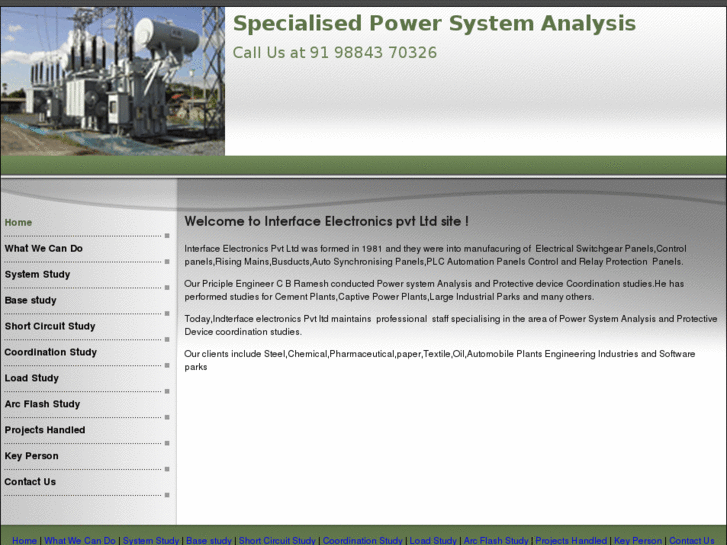The height and width of the screenshot is (545, 727).
Task: Select What We Can Do in sidebar
Action: click(x=44, y=248)
